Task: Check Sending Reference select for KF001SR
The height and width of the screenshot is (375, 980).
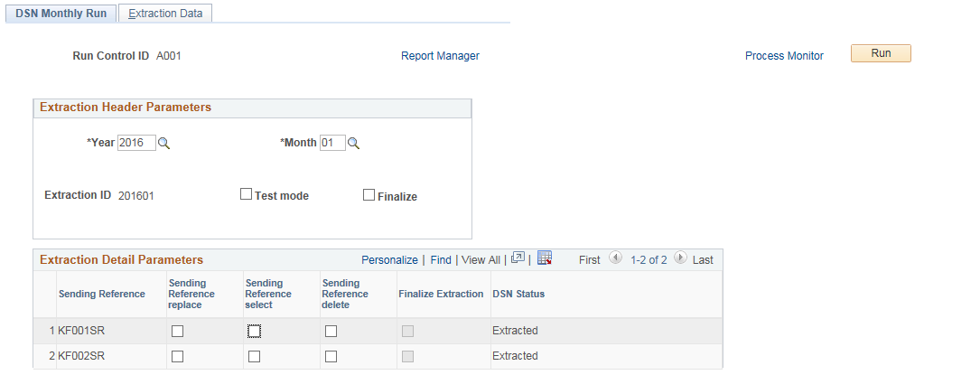Action: point(255,332)
